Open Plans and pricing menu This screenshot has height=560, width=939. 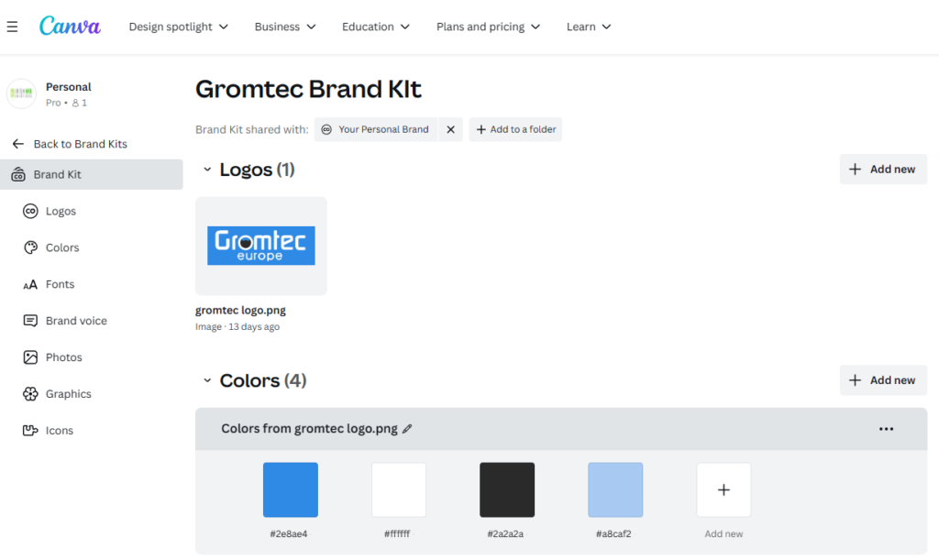(x=488, y=27)
